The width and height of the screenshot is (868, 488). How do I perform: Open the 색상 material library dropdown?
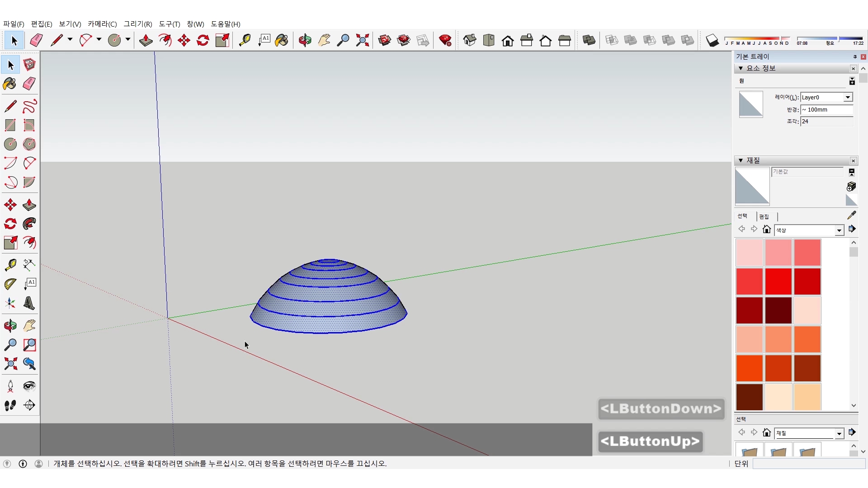point(839,230)
